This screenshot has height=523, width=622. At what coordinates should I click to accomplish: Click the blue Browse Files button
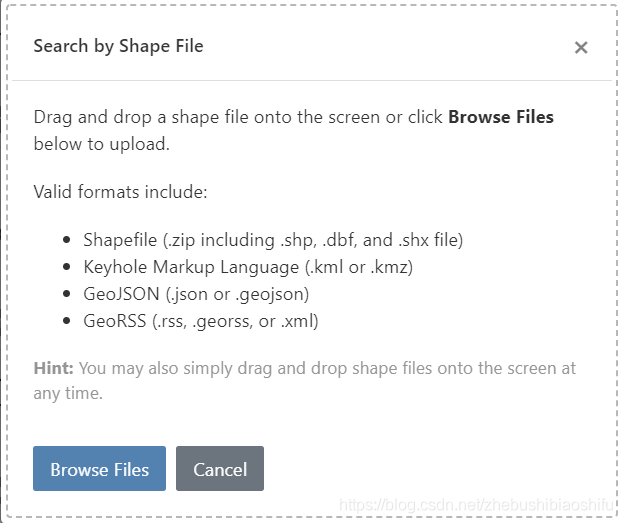pyautogui.click(x=99, y=469)
